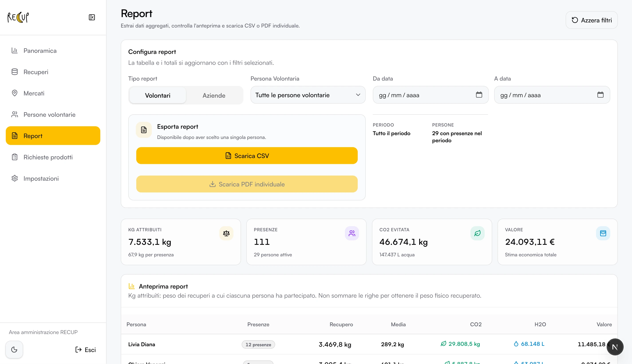Click the A data date field
632x364 pixels.
[552, 95]
